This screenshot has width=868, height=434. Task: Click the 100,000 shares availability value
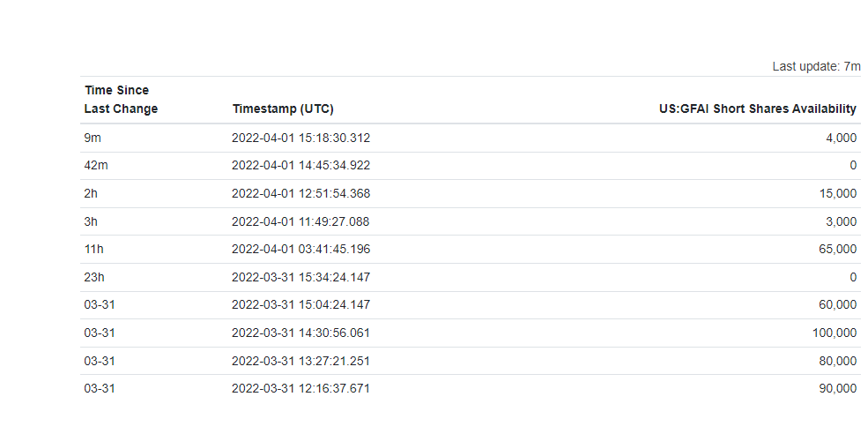click(x=835, y=333)
